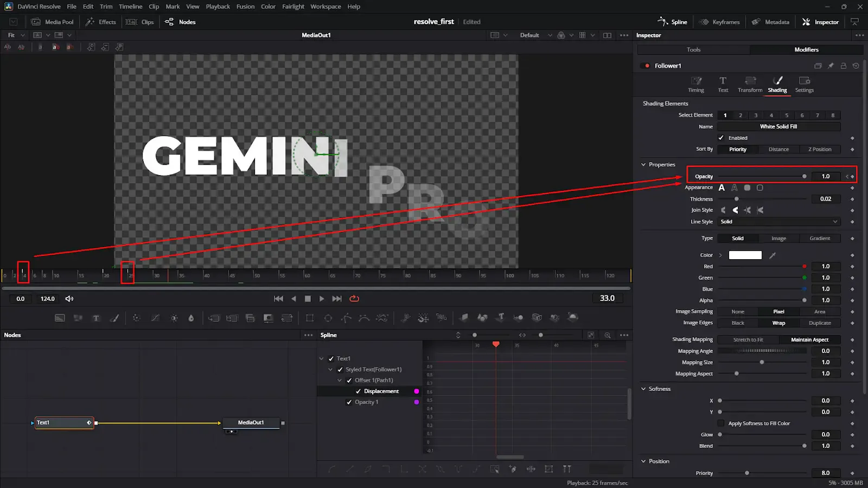Toggle the Text1 checkbox in Spline tree
This screenshot has width=868, height=488.
pos(331,358)
